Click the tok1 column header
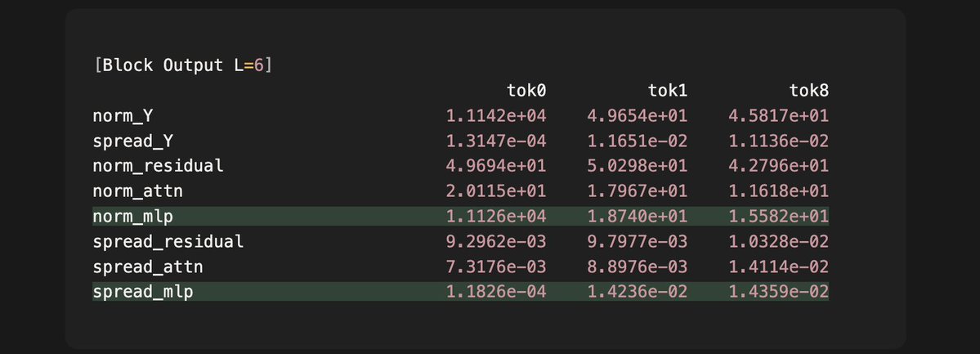The height and width of the screenshot is (354, 980). click(x=668, y=91)
